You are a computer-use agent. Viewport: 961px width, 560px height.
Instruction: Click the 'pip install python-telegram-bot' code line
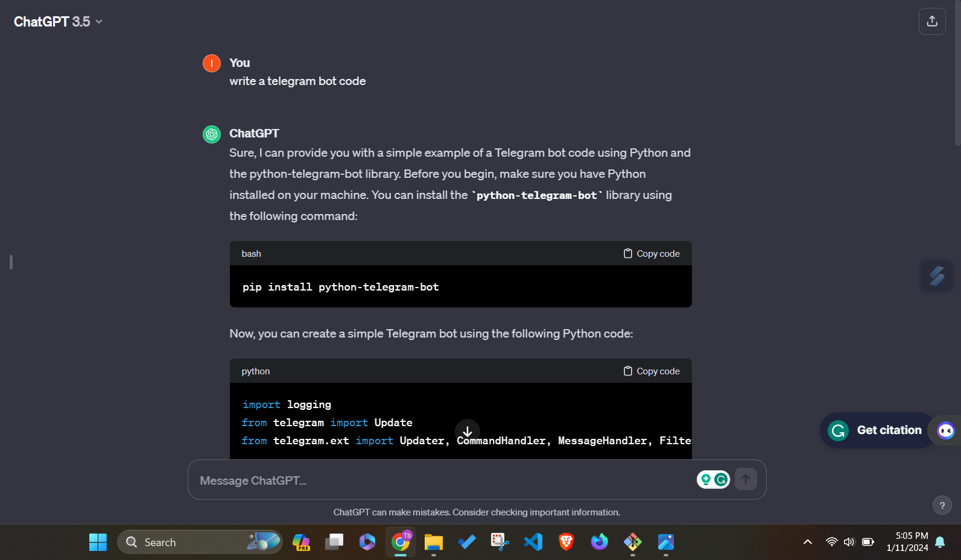pyautogui.click(x=341, y=287)
